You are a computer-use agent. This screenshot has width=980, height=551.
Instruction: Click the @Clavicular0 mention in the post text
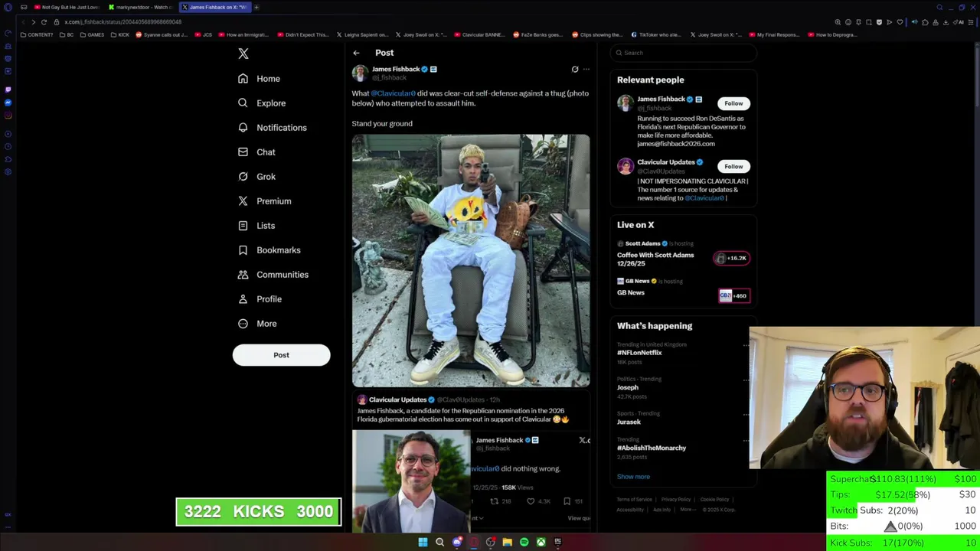pos(393,93)
